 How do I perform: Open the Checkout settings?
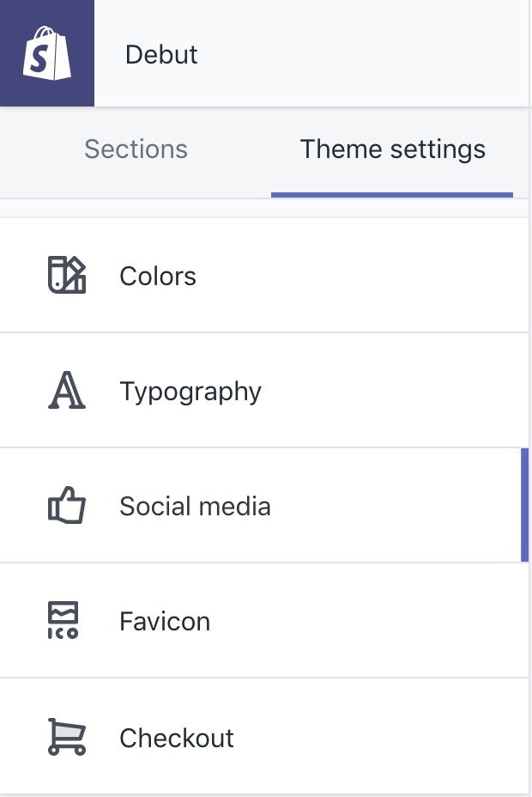point(177,738)
